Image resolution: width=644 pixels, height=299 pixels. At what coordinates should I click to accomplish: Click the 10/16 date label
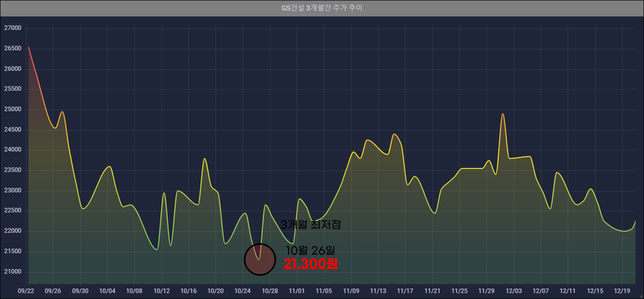point(189,291)
